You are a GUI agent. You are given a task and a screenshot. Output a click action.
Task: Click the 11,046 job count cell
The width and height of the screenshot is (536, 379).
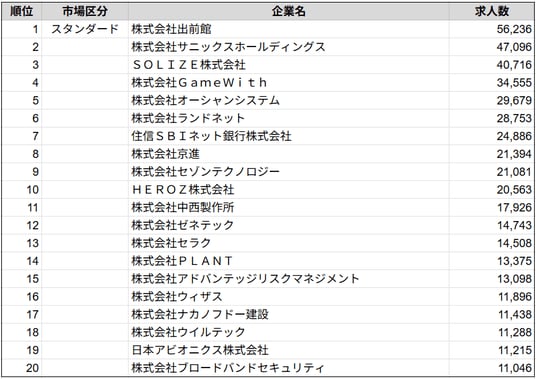[491, 368]
